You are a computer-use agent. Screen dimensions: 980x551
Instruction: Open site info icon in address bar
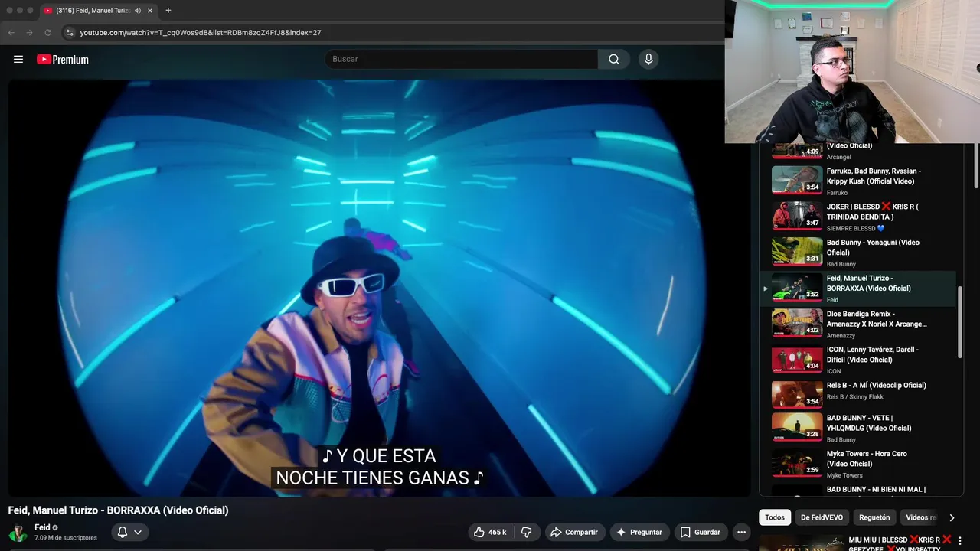point(70,33)
